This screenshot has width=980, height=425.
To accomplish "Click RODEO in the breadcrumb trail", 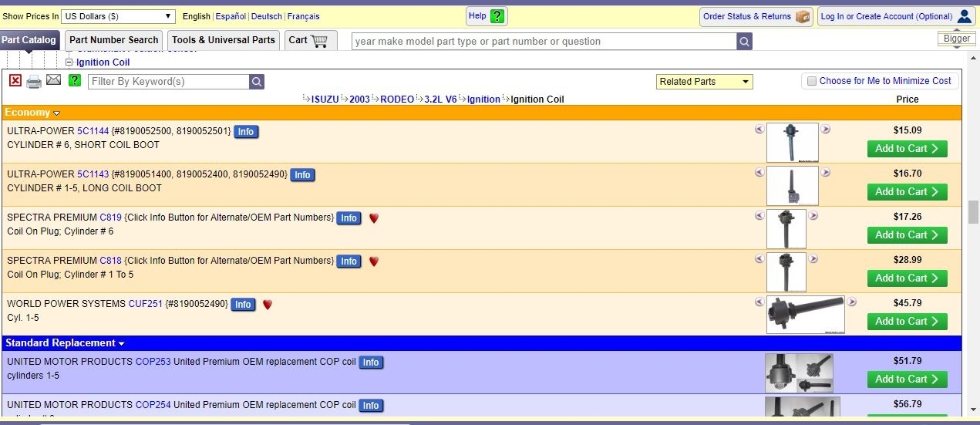I will (397, 100).
